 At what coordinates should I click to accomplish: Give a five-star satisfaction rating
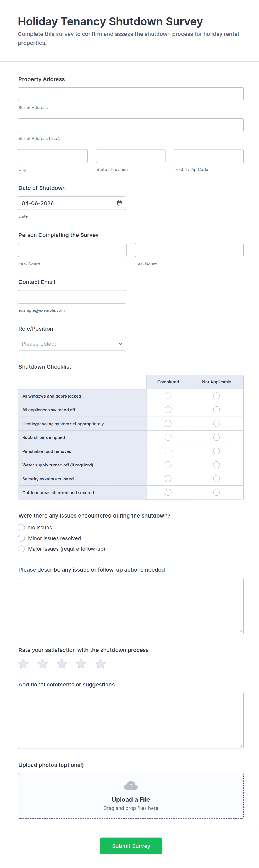(x=100, y=664)
